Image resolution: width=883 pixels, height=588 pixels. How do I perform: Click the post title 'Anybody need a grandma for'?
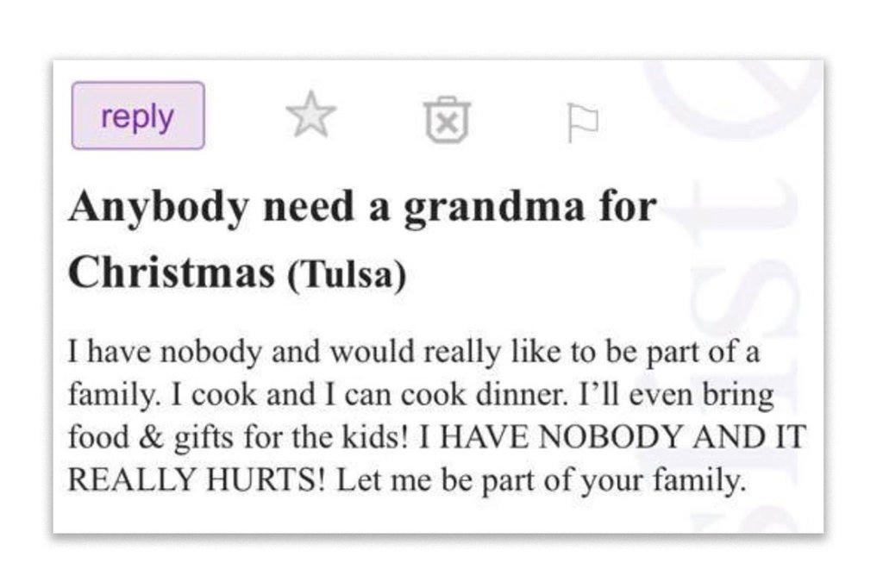(362, 209)
